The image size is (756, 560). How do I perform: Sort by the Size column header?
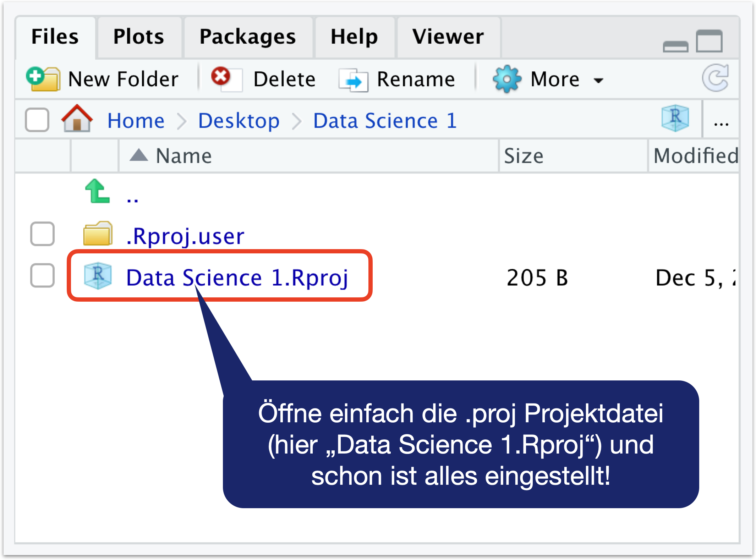[524, 156]
